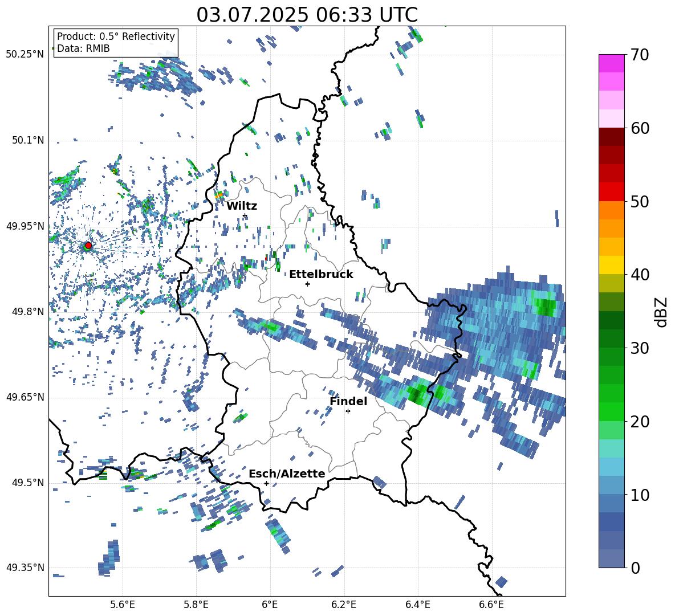Click the 49.5°N latitude label

pyautogui.click(x=28, y=483)
